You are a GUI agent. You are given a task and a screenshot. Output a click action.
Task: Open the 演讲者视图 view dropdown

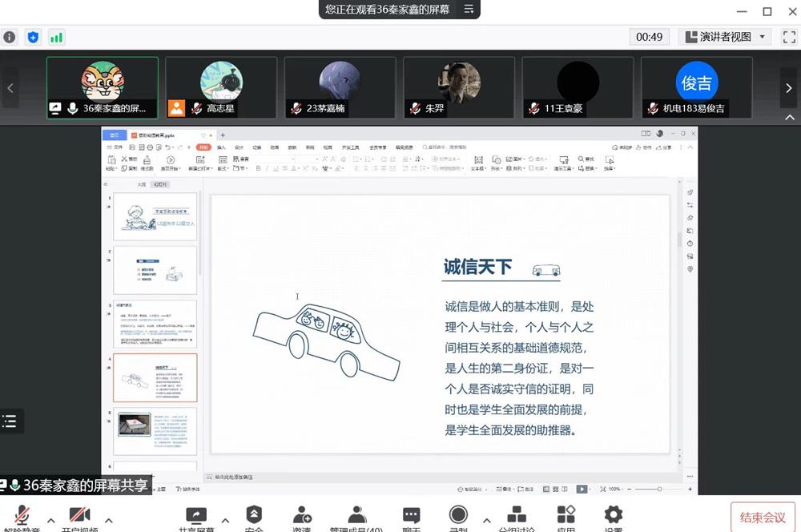(725, 37)
